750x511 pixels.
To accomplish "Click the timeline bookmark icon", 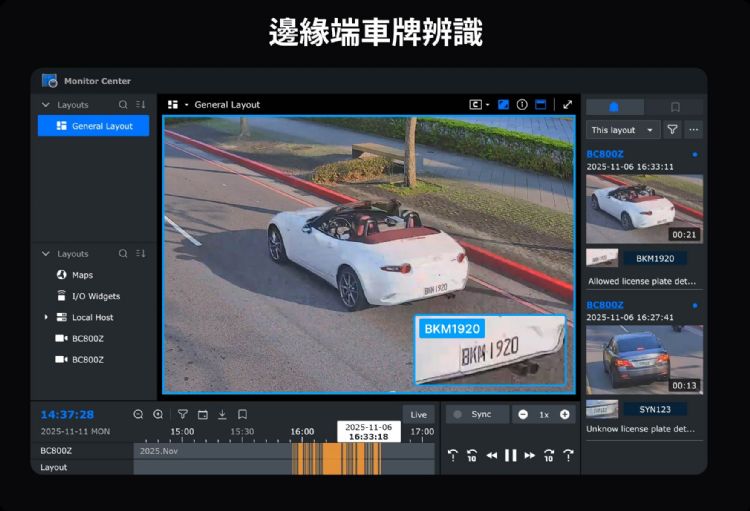I will click(242, 414).
